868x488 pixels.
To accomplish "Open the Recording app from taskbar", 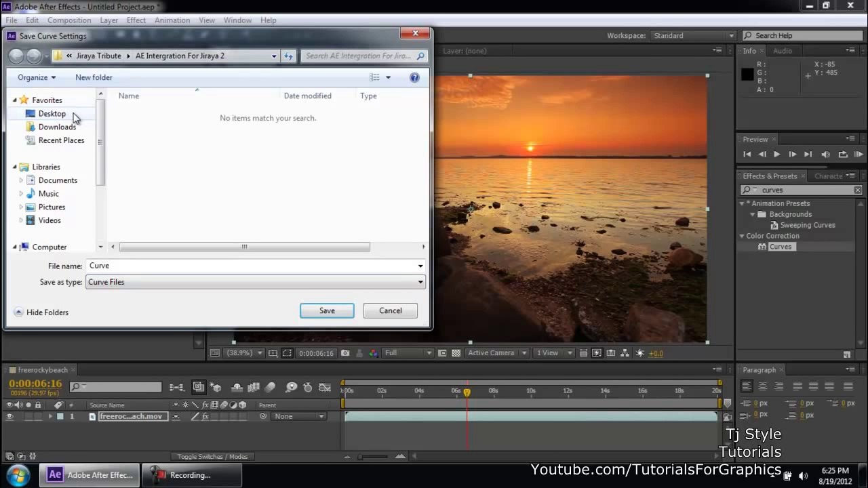I will tap(192, 475).
